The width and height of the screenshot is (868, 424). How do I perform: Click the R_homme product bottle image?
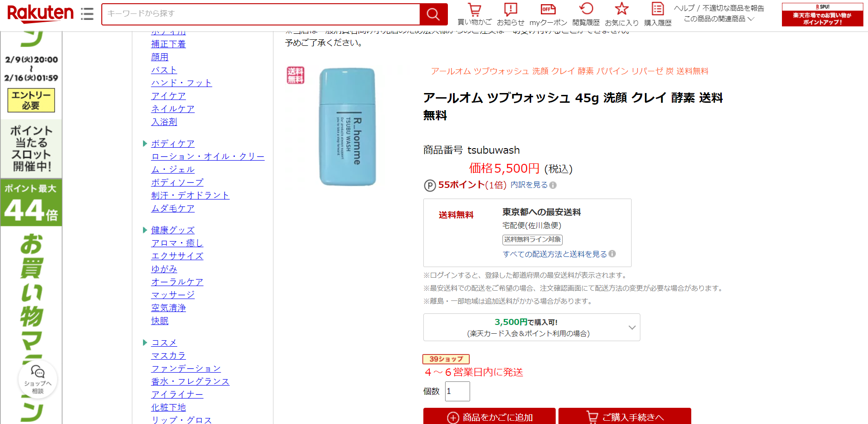[x=347, y=127]
